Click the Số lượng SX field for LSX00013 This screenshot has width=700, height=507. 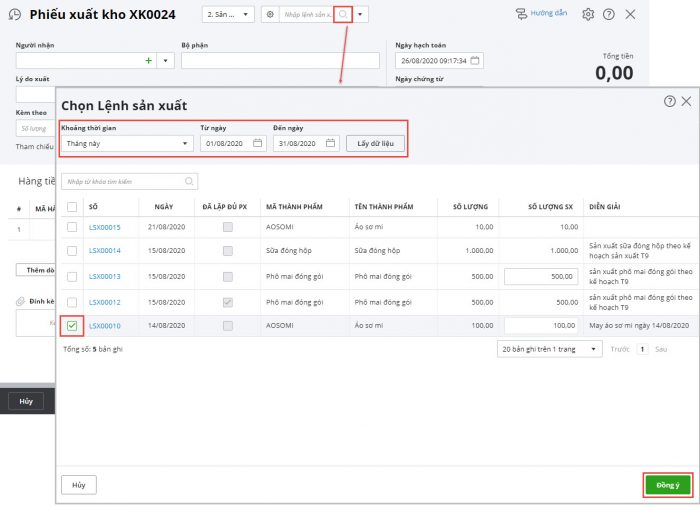(542, 277)
